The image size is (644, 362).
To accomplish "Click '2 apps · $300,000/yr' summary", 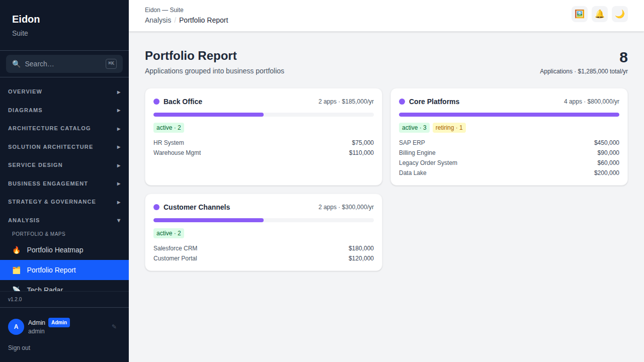I will coord(346,207).
